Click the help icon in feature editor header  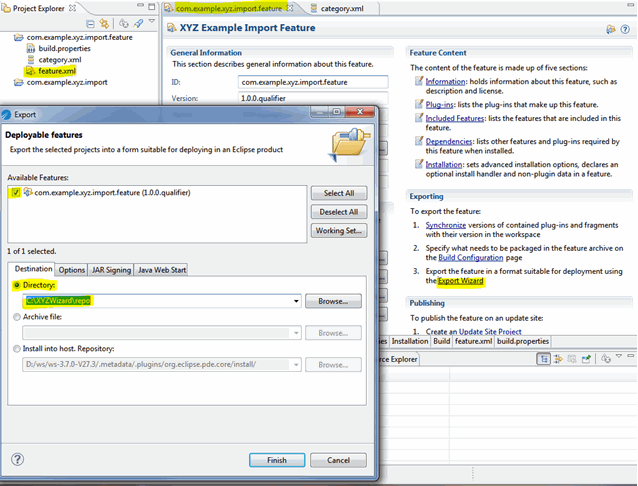(x=625, y=29)
